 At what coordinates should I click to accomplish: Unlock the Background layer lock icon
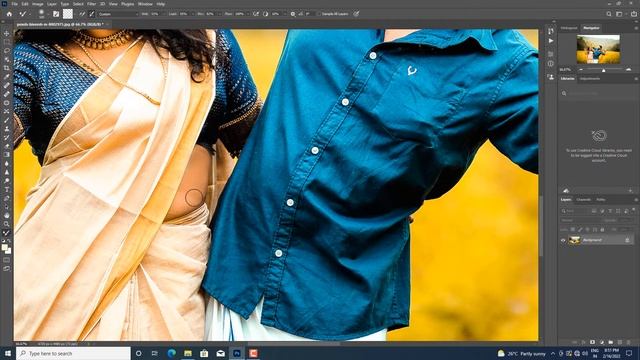click(627, 240)
